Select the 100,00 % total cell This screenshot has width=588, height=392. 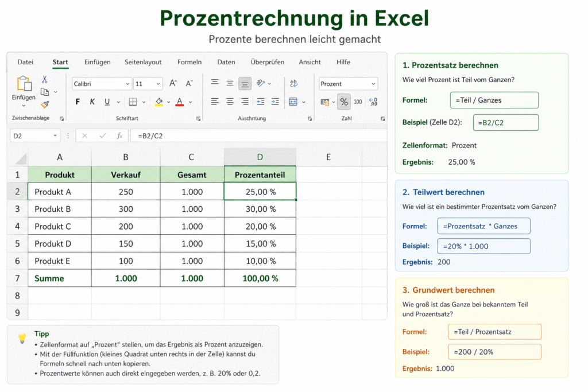tap(260, 278)
